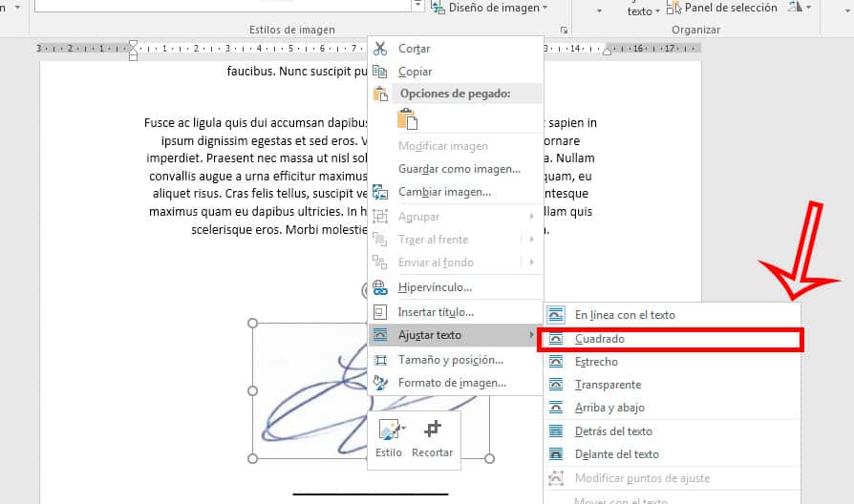
Task: Click Guardar como imagen menu entry
Action: point(459,169)
